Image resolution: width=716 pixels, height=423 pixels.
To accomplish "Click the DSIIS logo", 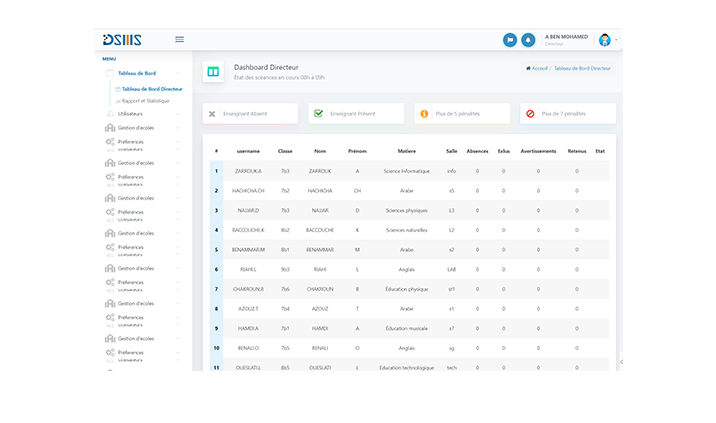I will point(122,40).
